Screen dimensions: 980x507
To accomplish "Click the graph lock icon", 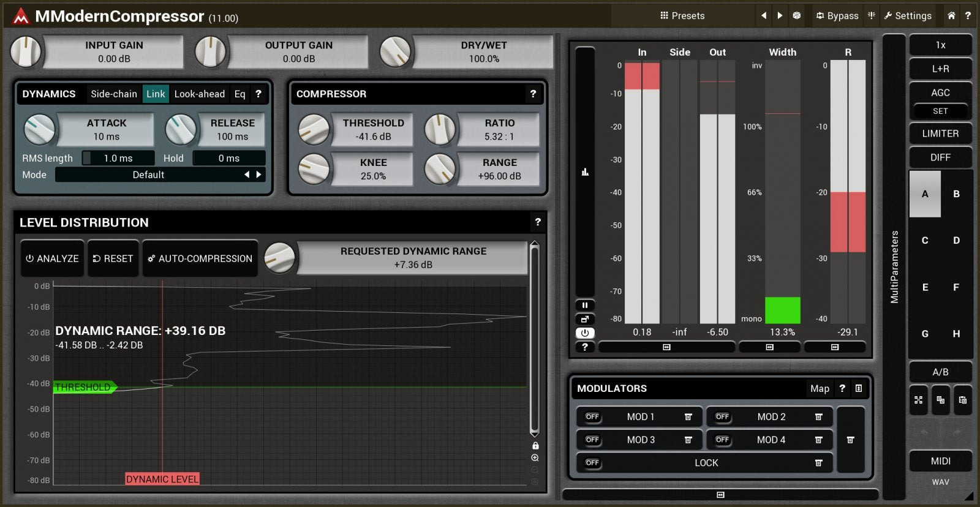I will (535, 446).
